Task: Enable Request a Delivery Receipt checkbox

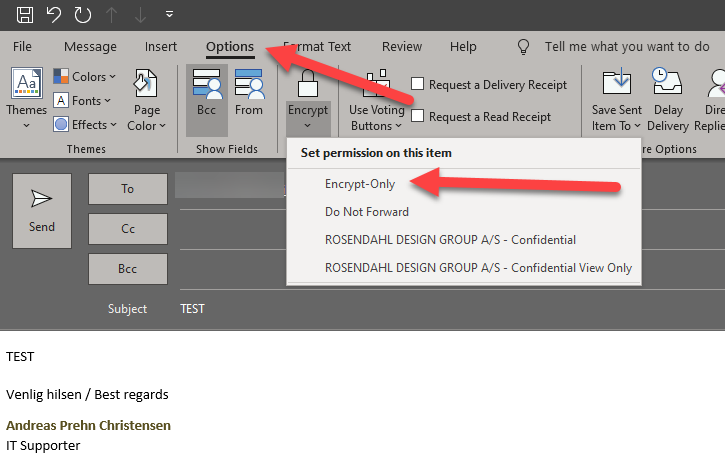Action: coord(418,85)
